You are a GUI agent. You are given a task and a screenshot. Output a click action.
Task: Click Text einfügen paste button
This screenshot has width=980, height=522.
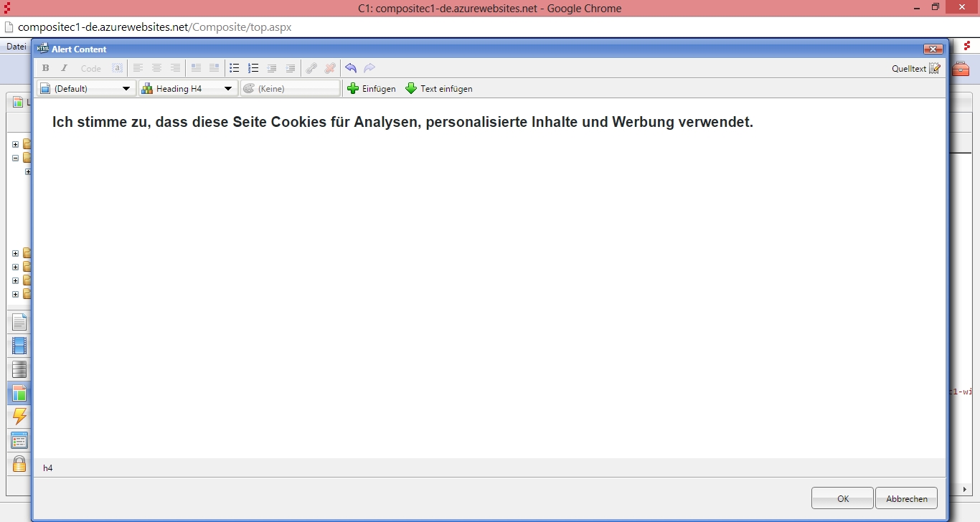tap(439, 88)
